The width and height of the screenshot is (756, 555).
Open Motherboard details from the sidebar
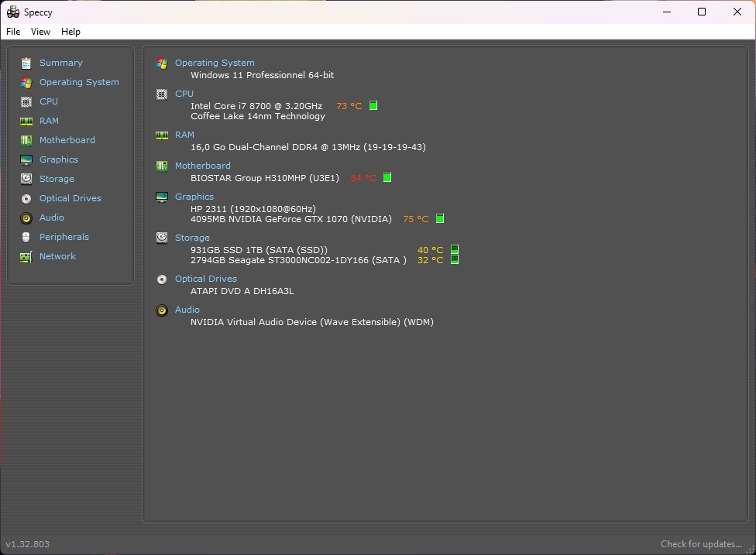[x=67, y=140]
